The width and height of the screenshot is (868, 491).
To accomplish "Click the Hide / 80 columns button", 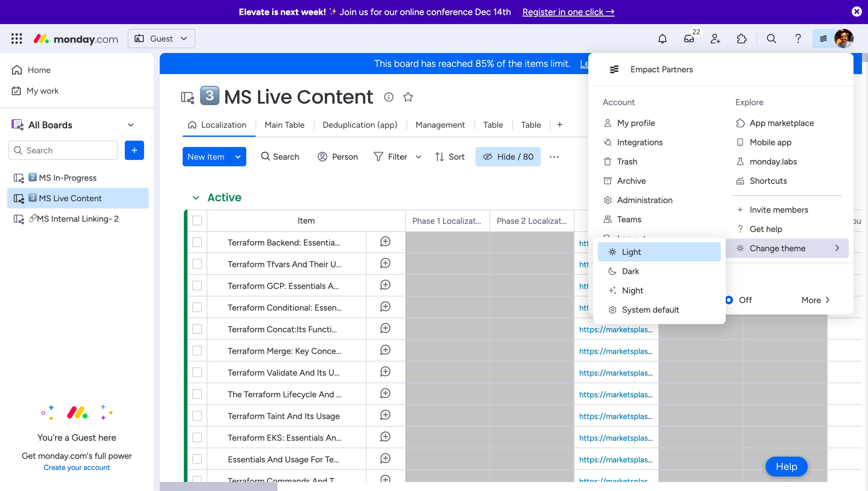I will 508,157.
